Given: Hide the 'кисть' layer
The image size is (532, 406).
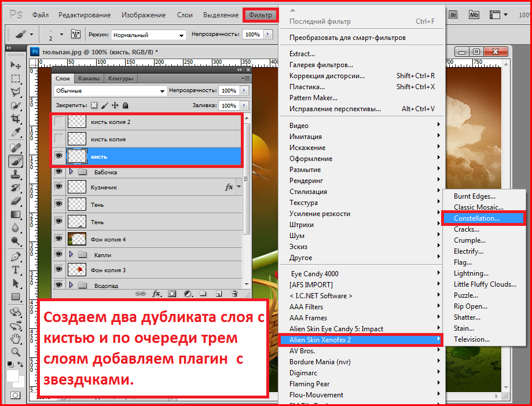Looking at the screenshot, I should (59, 156).
